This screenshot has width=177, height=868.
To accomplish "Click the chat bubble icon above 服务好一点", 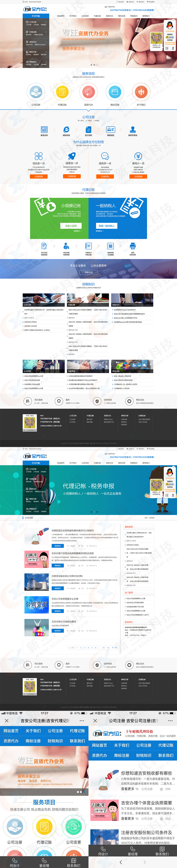I will click(x=105, y=156).
